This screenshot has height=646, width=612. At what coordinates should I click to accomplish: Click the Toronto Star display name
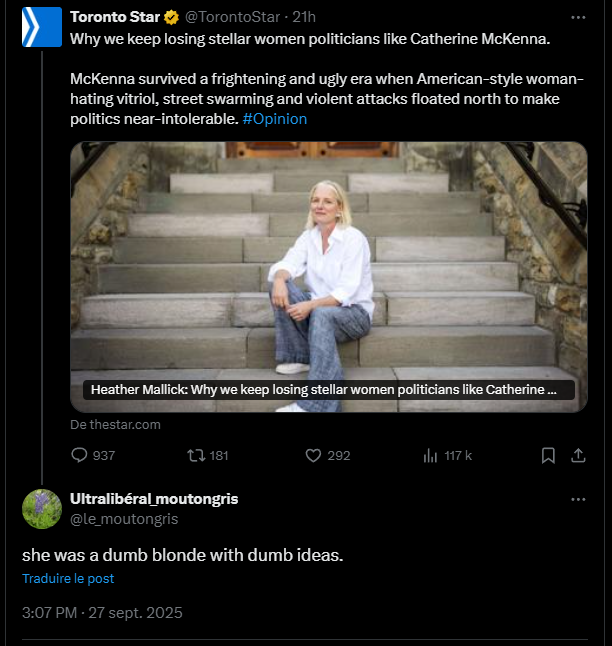pos(115,18)
